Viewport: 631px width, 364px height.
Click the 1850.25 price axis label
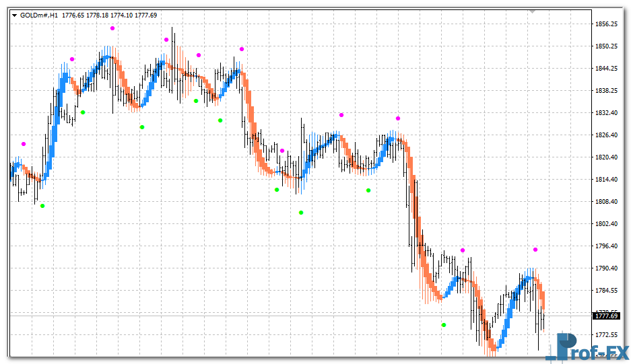coord(607,46)
